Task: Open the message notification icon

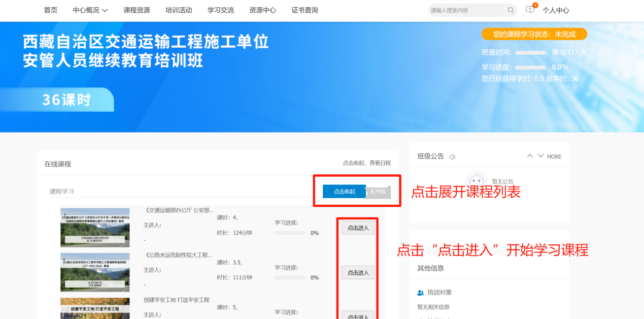Action: pyautogui.click(x=530, y=10)
